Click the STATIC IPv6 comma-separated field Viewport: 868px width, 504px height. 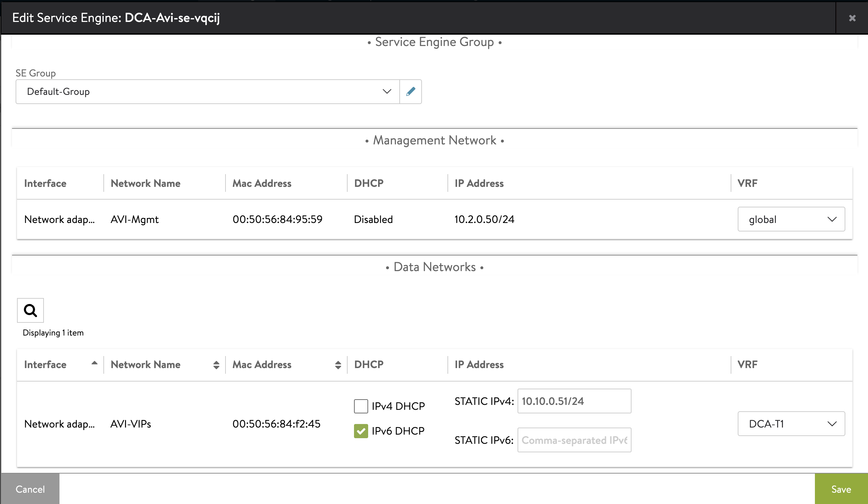(574, 440)
